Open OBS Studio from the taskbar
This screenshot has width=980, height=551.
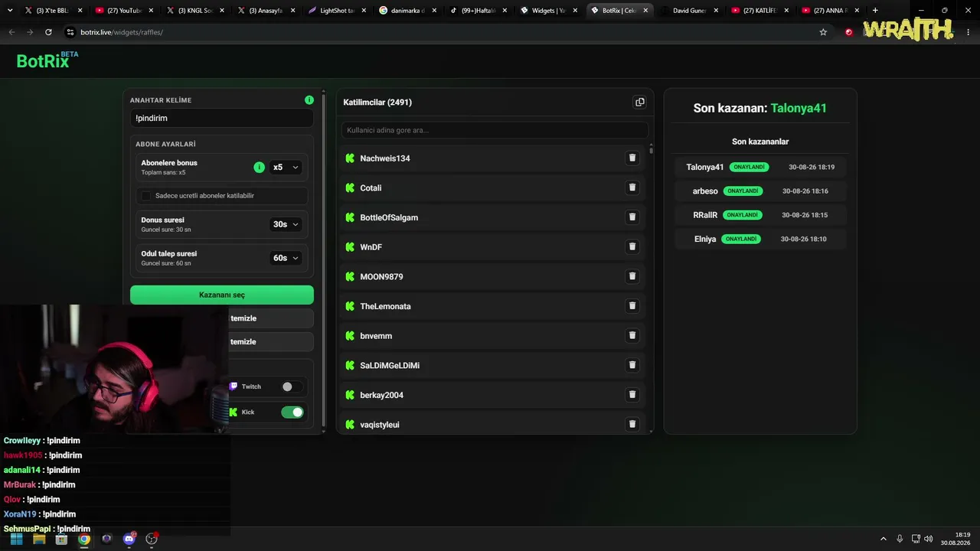(x=152, y=539)
